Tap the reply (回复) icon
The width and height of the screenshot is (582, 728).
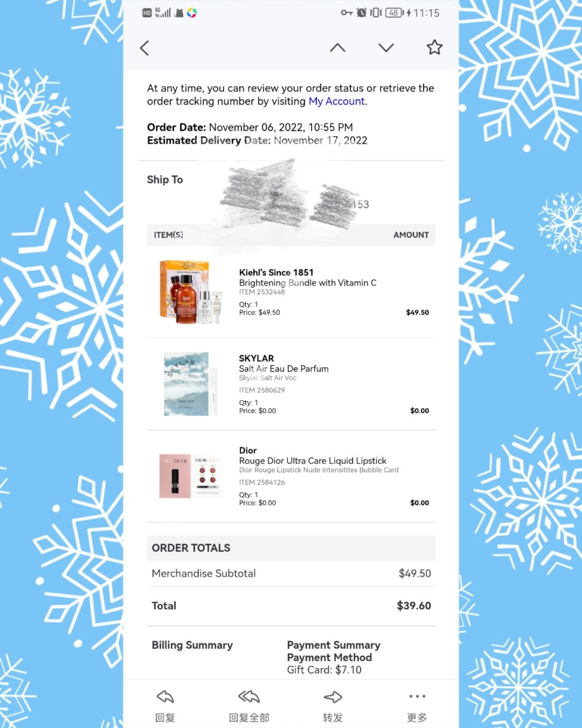click(x=165, y=696)
